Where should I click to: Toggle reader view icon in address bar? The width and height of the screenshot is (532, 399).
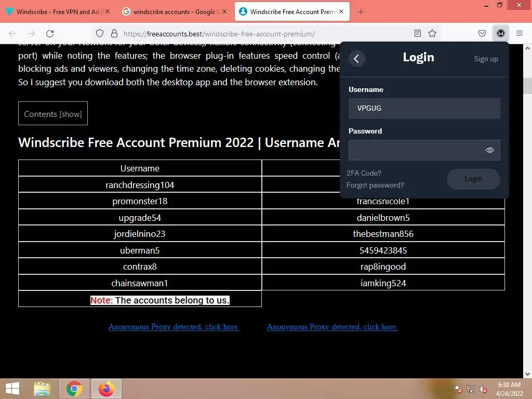(x=418, y=33)
